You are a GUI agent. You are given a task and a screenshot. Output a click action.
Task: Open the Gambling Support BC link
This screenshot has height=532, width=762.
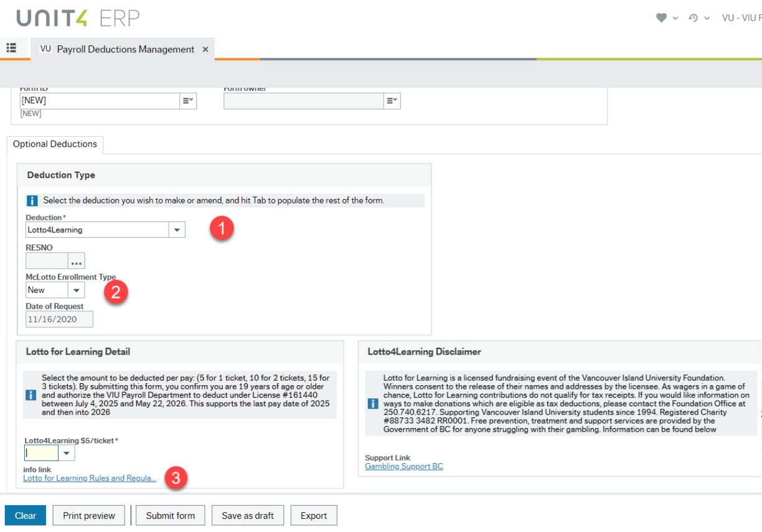(x=404, y=466)
